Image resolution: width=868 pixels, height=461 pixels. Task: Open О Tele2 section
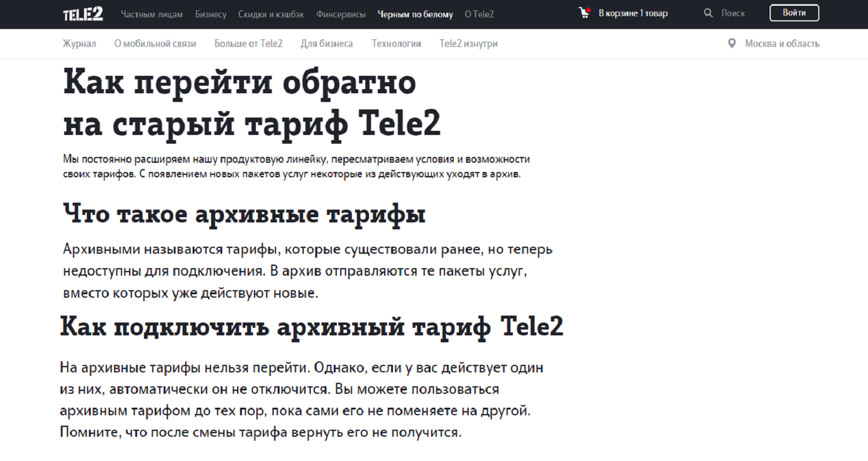(x=479, y=14)
